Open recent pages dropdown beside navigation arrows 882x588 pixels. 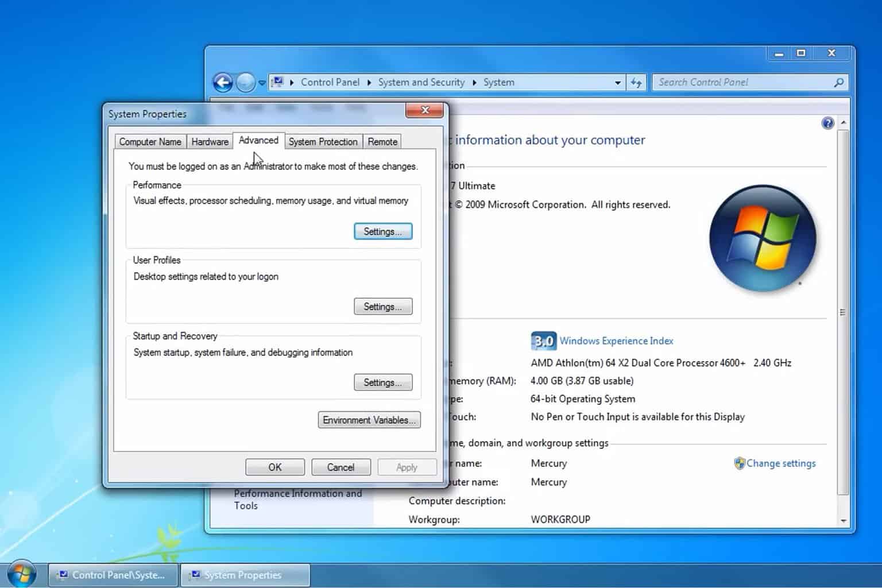point(262,83)
